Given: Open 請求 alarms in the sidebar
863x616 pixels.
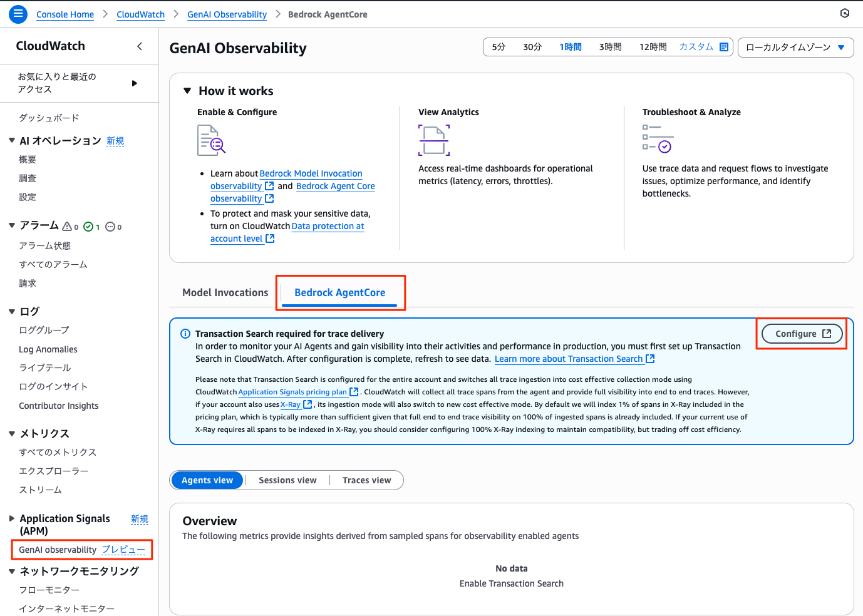Looking at the screenshot, I should [28, 284].
